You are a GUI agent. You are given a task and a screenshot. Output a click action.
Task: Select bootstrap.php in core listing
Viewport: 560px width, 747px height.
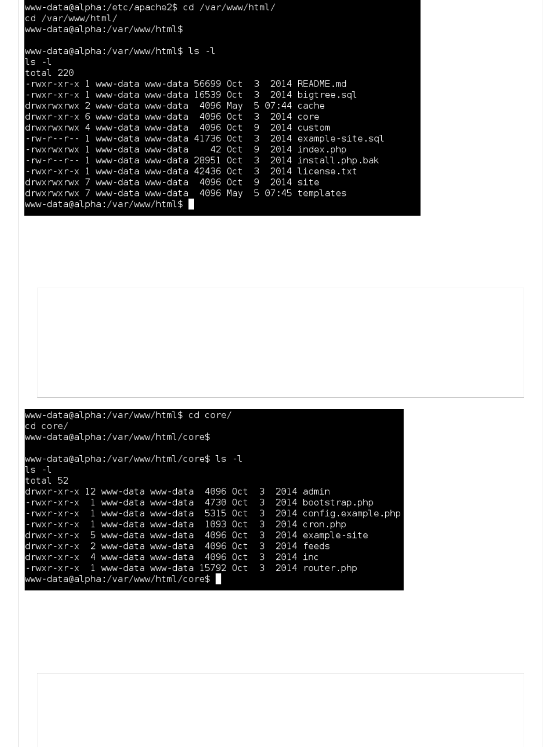click(338, 502)
